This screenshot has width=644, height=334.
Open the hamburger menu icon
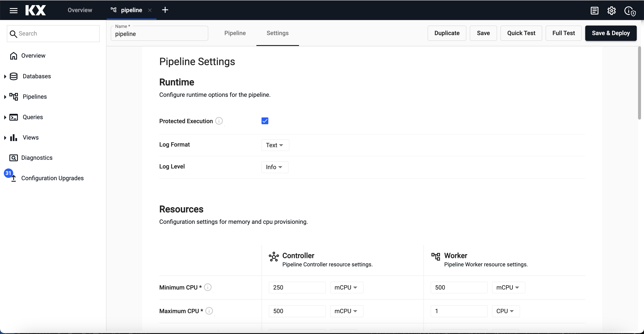13,10
